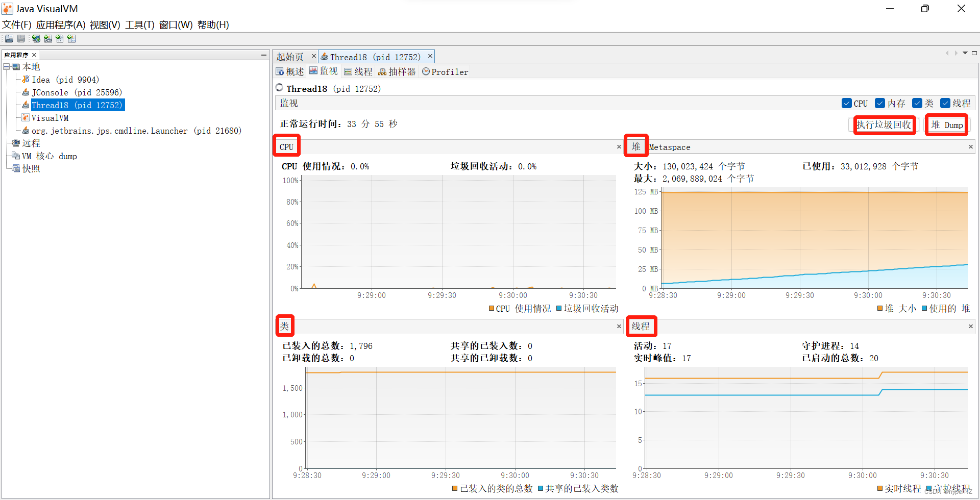Click the orange 堆 大小 legend swatch
Image resolution: width=980 pixels, height=500 pixels.
pos(880,308)
